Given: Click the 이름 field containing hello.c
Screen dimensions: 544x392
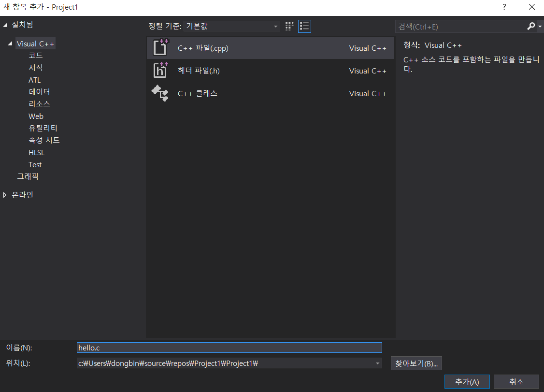Looking at the screenshot, I should coord(229,348).
